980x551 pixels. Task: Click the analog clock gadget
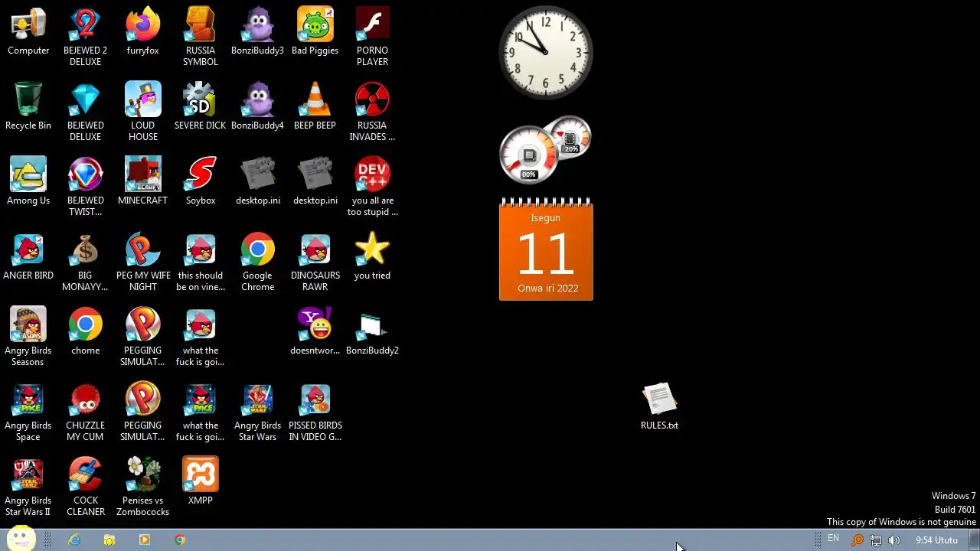click(x=546, y=52)
